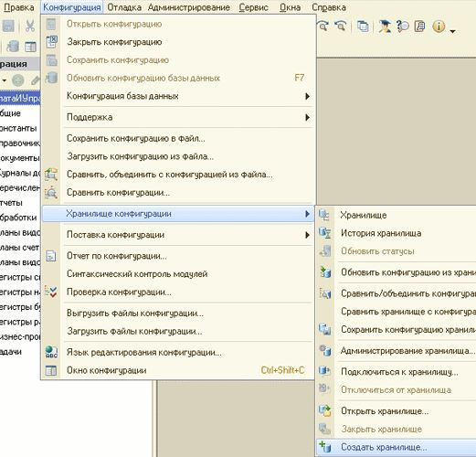Expand the Поддержка submenu arrow
Image resolution: width=476 pixels, height=457 pixels.
307,117
